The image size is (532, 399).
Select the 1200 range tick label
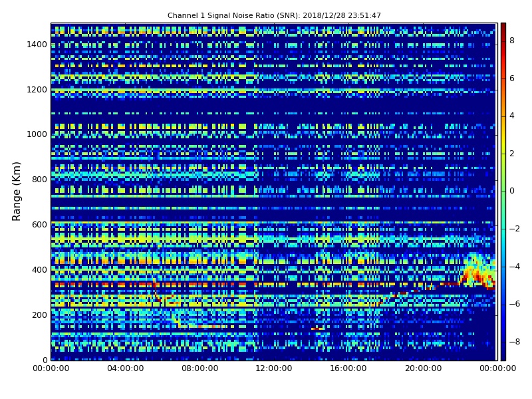37,90
